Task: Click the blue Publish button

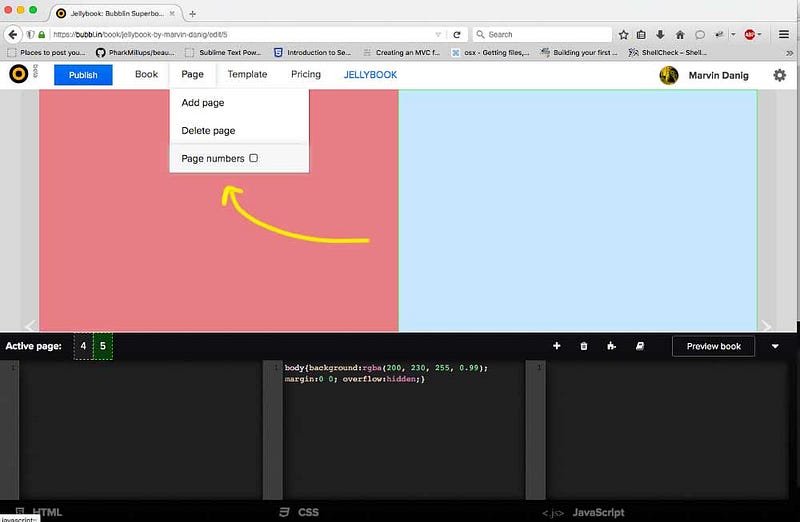Action: coord(83,75)
